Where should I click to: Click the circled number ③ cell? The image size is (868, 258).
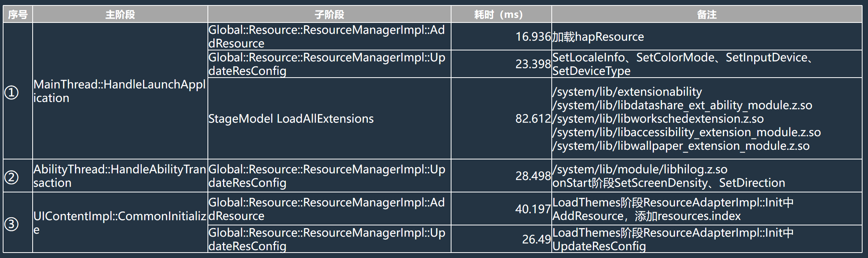(x=12, y=224)
